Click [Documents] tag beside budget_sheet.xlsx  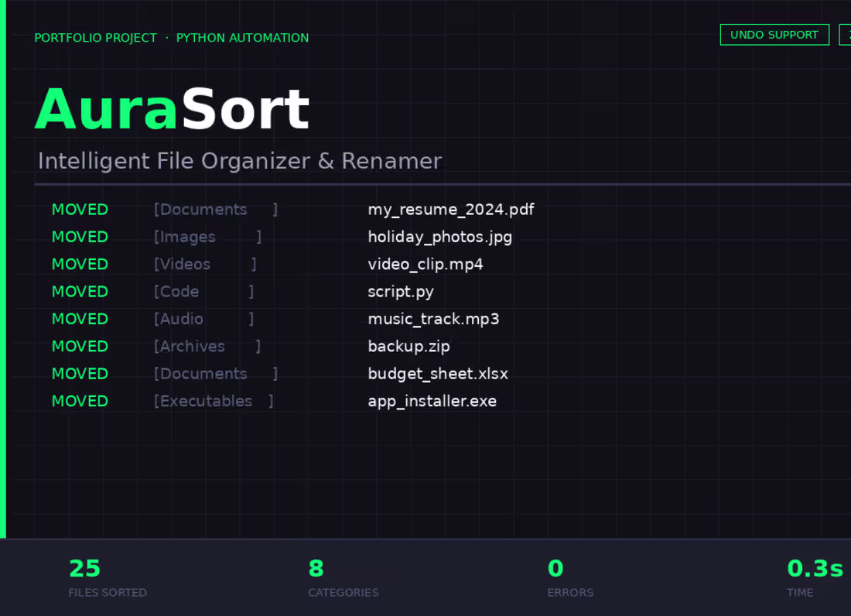point(216,374)
